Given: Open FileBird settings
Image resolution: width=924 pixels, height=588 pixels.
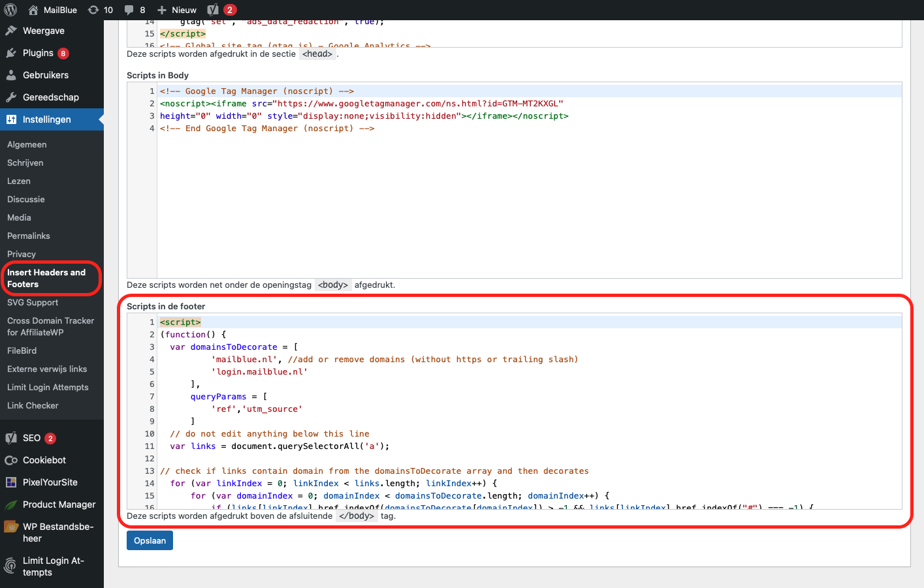Looking at the screenshot, I should (x=22, y=350).
